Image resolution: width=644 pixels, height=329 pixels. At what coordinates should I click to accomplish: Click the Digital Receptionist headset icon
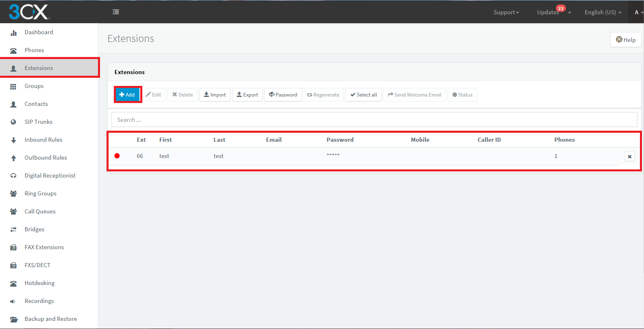tap(13, 176)
